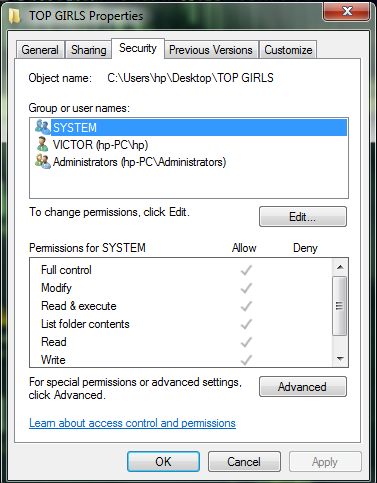Click Allow checkmark for Write row
This screenshot has height=483, width=377.
pos(246,360)
